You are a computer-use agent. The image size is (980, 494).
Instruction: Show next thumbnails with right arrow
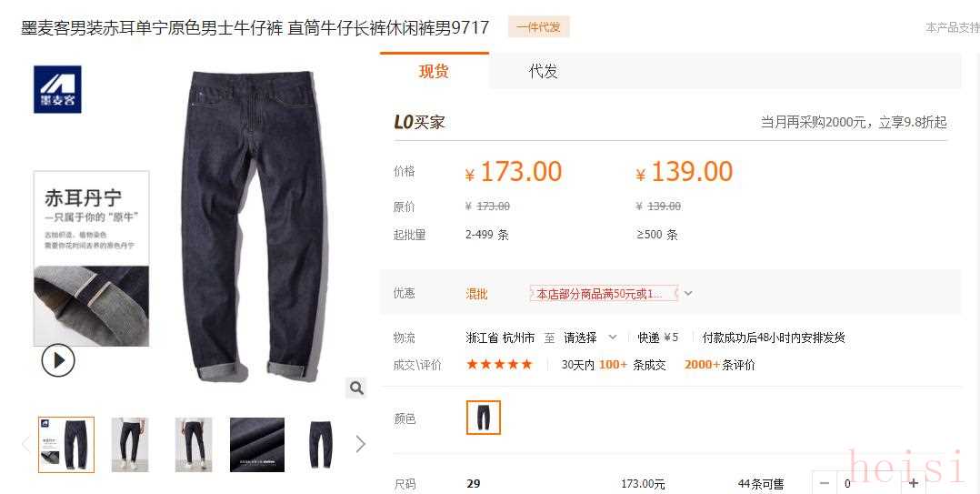click(x=361, y=444)
